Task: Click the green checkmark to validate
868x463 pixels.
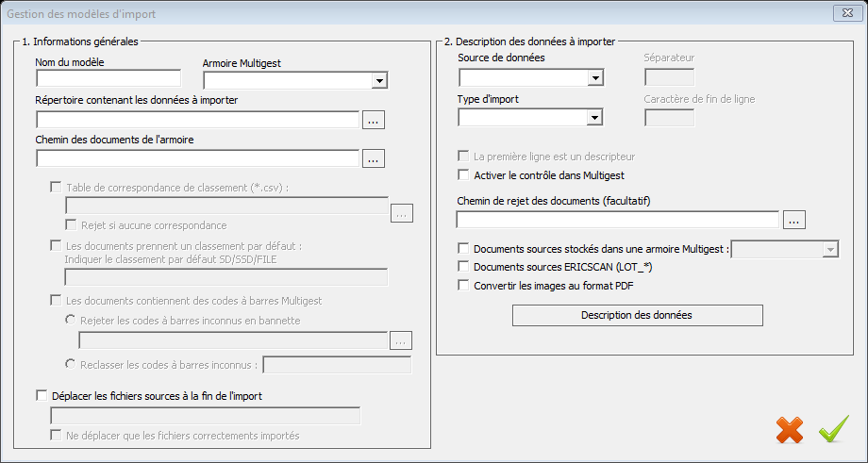Action: 833,430
